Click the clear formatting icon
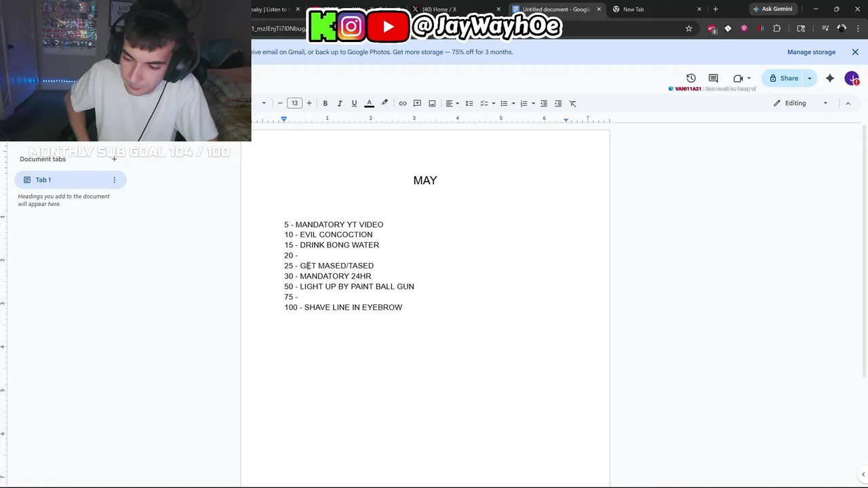The image size is (868, 488). (573, 103)
